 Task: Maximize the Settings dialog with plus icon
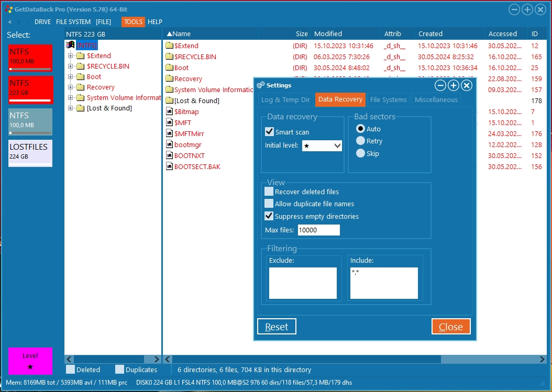tap(454, 85)
